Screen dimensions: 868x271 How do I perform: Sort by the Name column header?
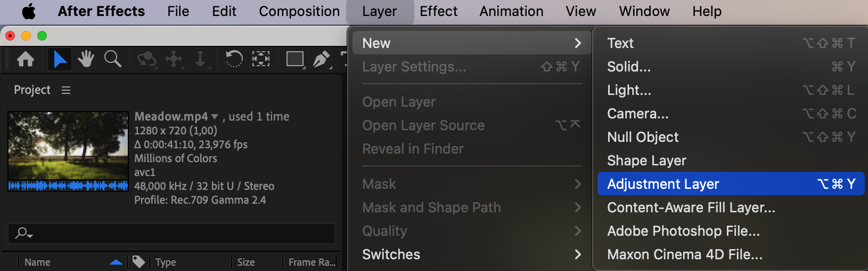coord(37,262)
